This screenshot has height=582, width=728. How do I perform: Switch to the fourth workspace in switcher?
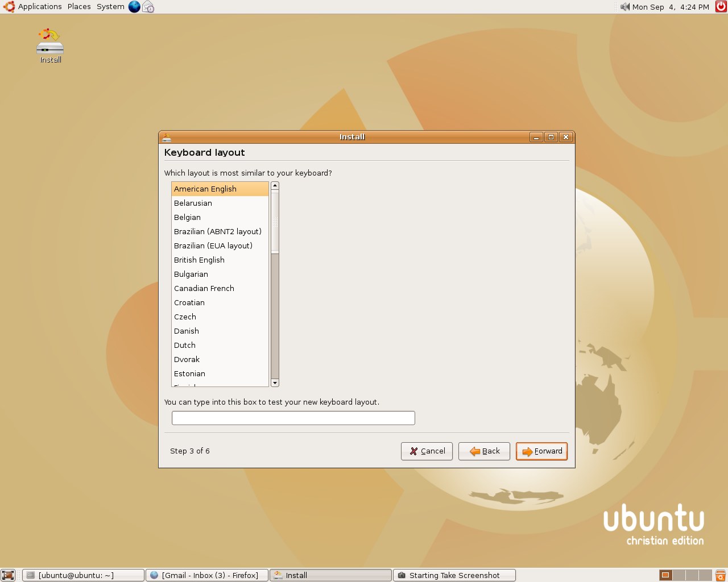[705, 575]
